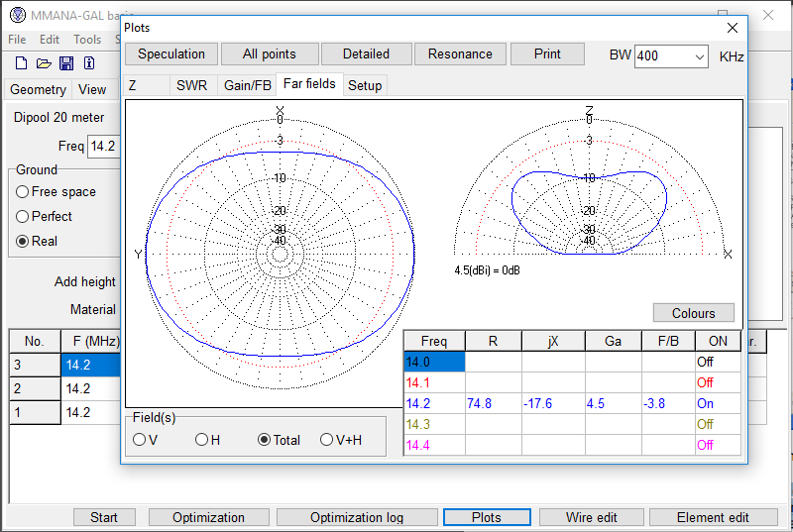The height and width of the screenshot is (532, 793).
Task: Select the V field radio button
Action: [x=140, y=440]
